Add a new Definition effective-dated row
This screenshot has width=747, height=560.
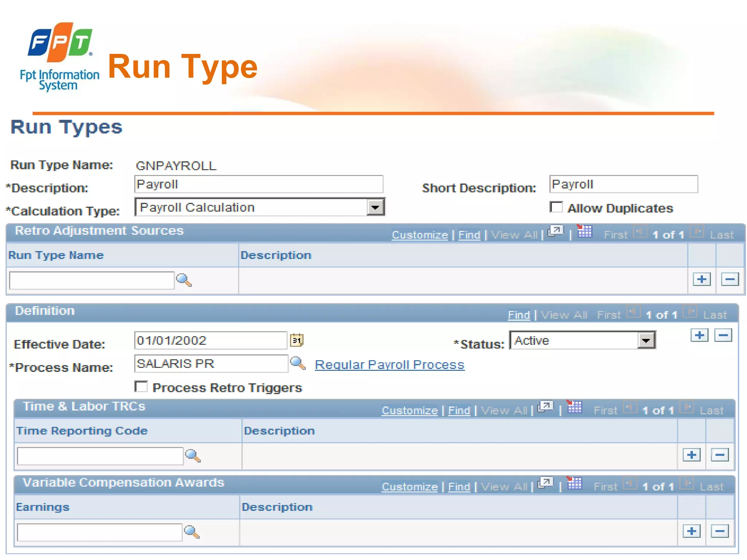click(699, 335)
